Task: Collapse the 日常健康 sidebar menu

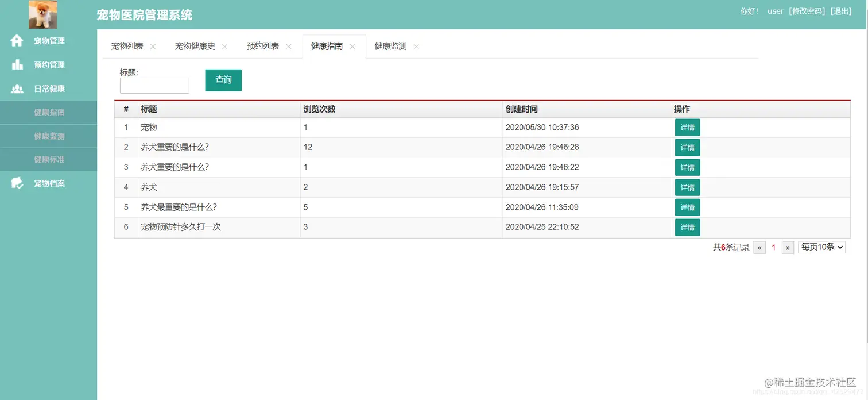Action: (48, 89)
